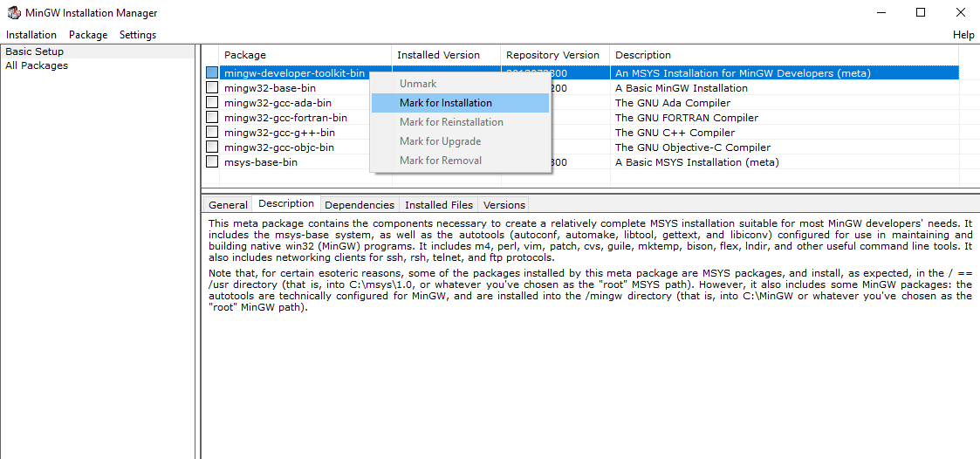Click the Repository Version column header
Image resolution: width=980 pixels, height=459 pixels.
click(x=556, y=55)
